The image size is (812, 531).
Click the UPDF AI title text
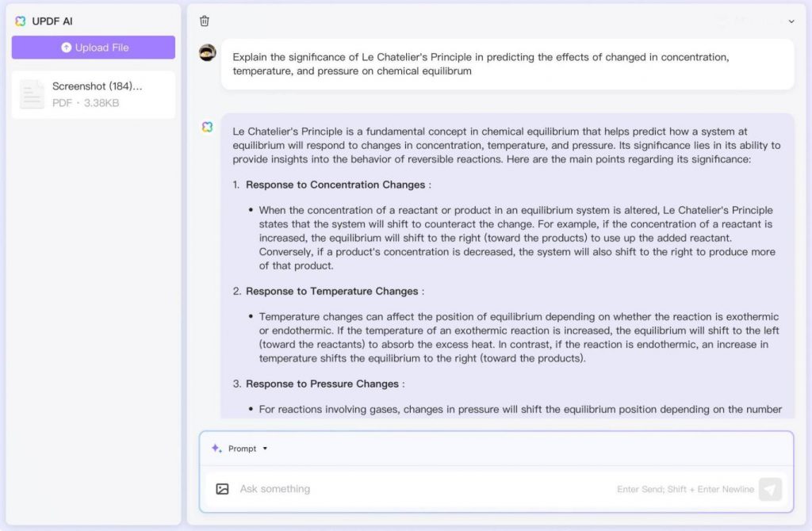point(52,21)
